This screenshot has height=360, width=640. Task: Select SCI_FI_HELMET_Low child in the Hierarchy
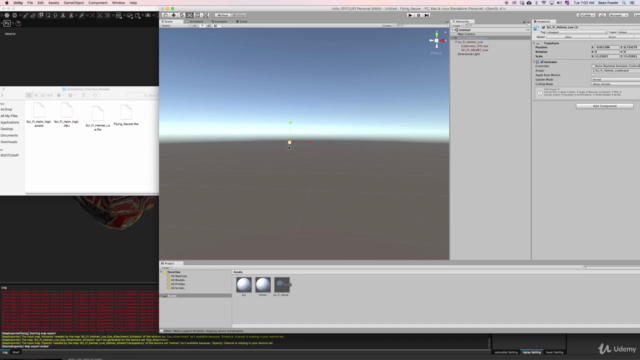pos(474,50)
